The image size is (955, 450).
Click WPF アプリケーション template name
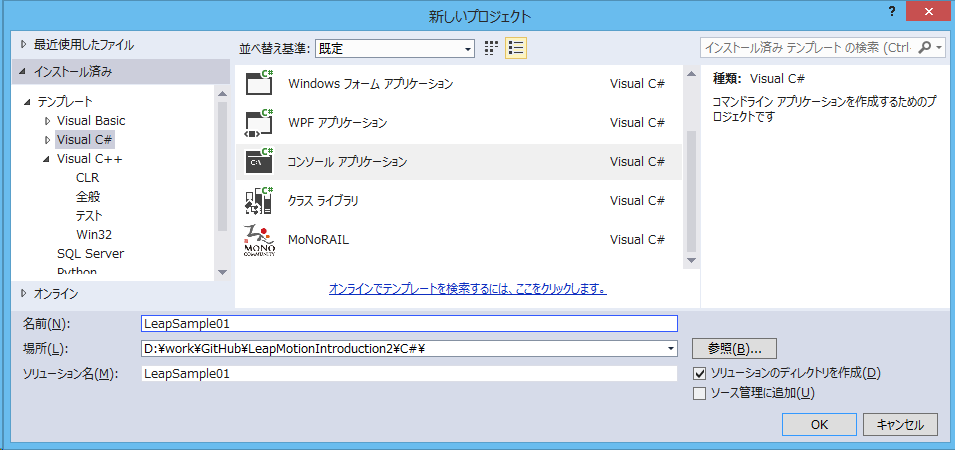pos(337,123)
